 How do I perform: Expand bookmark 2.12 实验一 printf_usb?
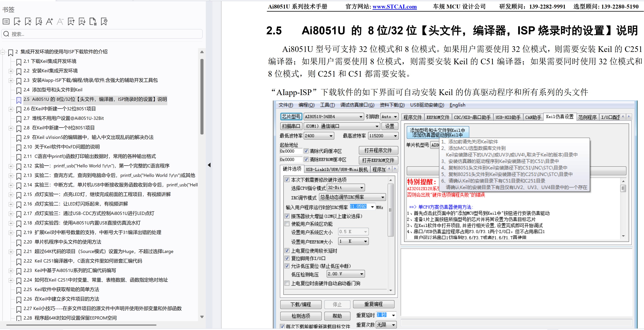coord(11,166)
